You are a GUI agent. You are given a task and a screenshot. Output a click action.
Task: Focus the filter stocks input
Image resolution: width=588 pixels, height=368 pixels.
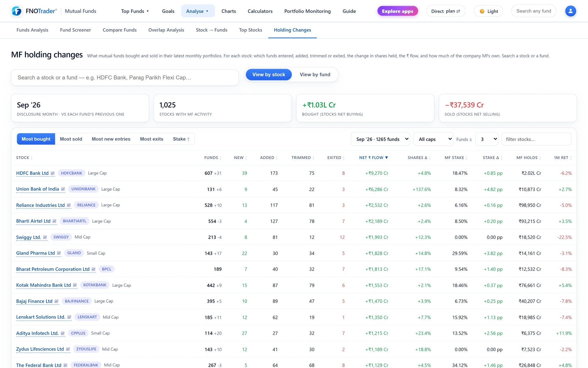coord(536,139)
